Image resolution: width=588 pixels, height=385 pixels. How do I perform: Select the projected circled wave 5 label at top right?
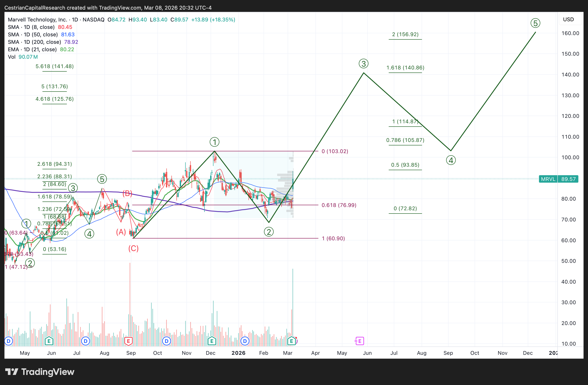[x=535, y=23]
